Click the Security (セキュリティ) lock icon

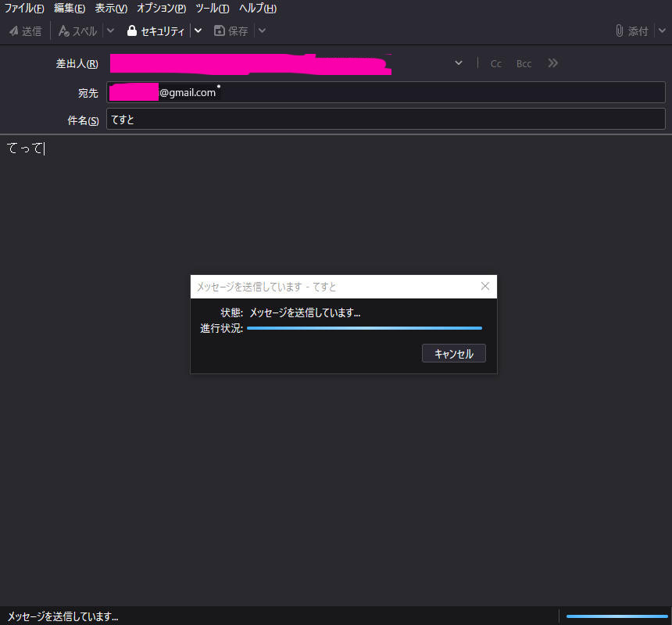132,31
